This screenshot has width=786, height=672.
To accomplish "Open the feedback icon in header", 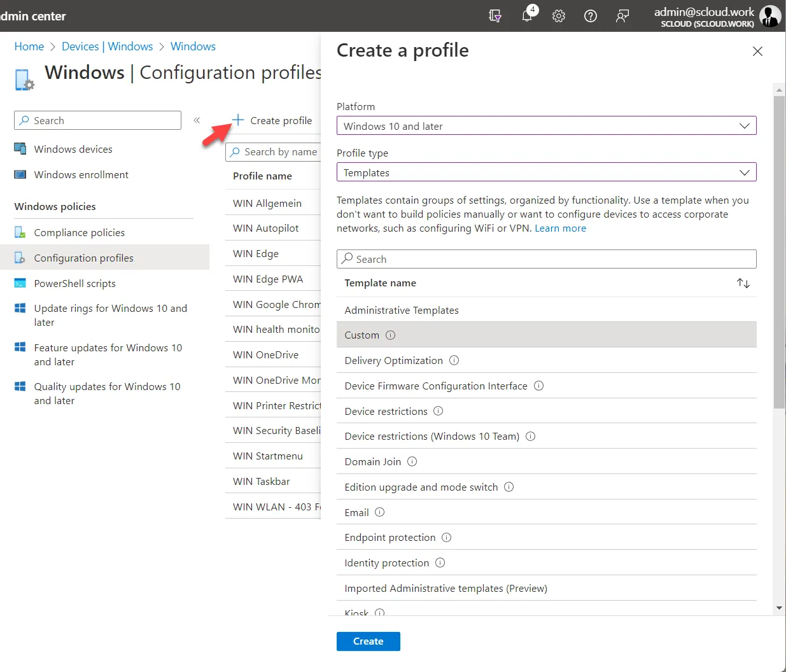I will (622, 16).
